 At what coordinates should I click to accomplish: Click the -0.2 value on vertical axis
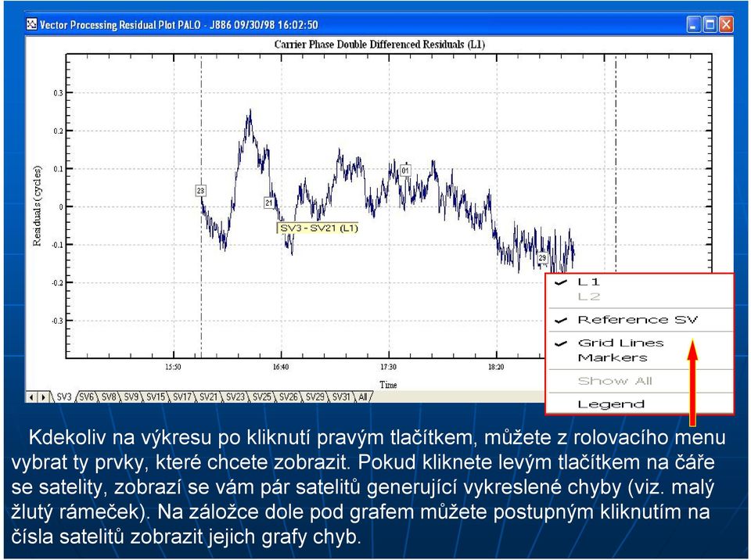(x=57, y=282)
